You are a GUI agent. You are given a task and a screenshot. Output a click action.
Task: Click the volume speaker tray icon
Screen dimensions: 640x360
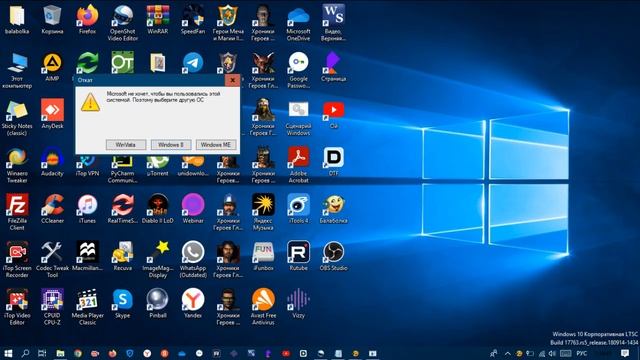[552, 353]
